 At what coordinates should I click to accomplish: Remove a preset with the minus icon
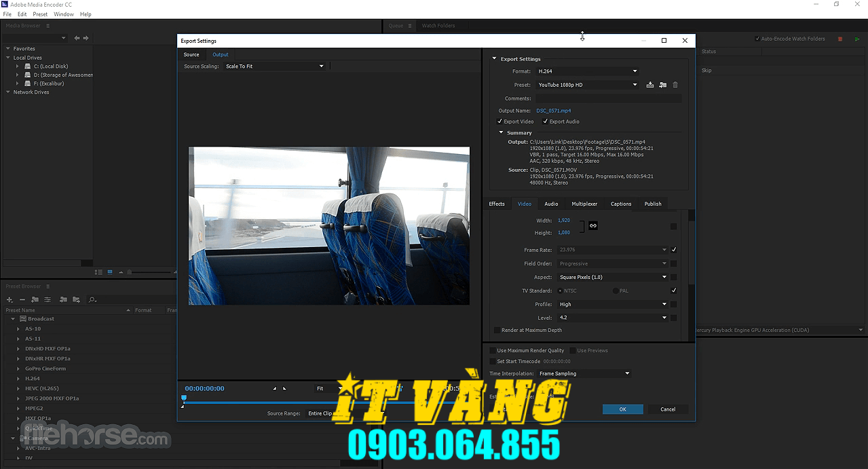(x=22, y=299)
